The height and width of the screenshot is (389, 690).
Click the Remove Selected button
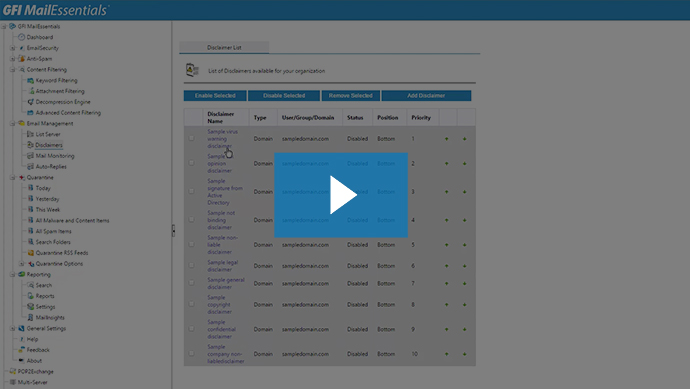351,95
